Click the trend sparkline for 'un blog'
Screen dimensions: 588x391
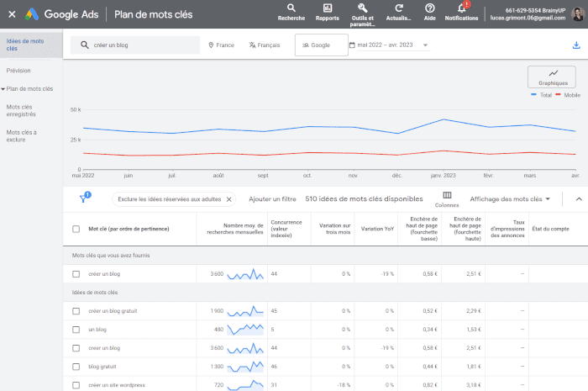pyautogui.click(x=245, y=330)
